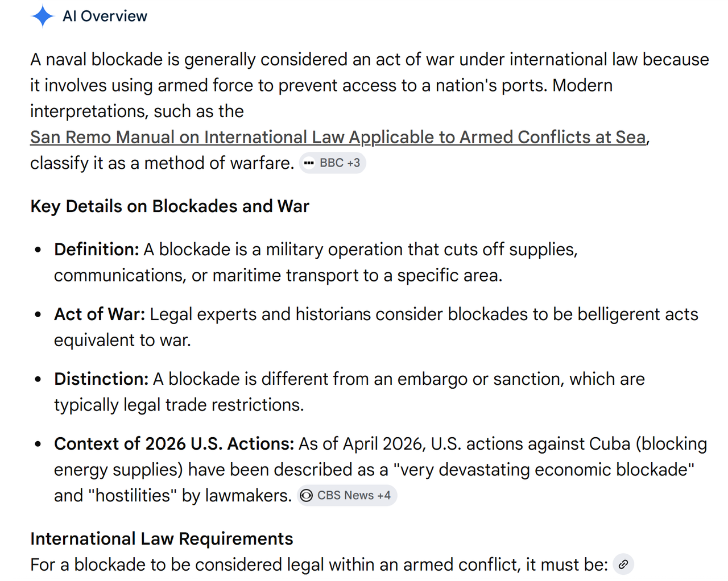Click the bold "Distinction:" label
Screen dimensions: 728x581
(101, 379)
